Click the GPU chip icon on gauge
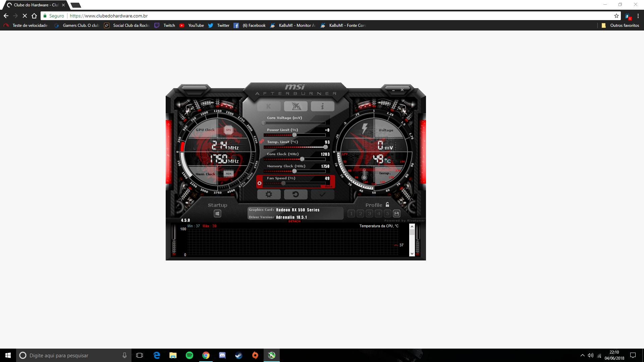Screen dimensions: 644x362 pyautogui.click(x=228, y=130)
